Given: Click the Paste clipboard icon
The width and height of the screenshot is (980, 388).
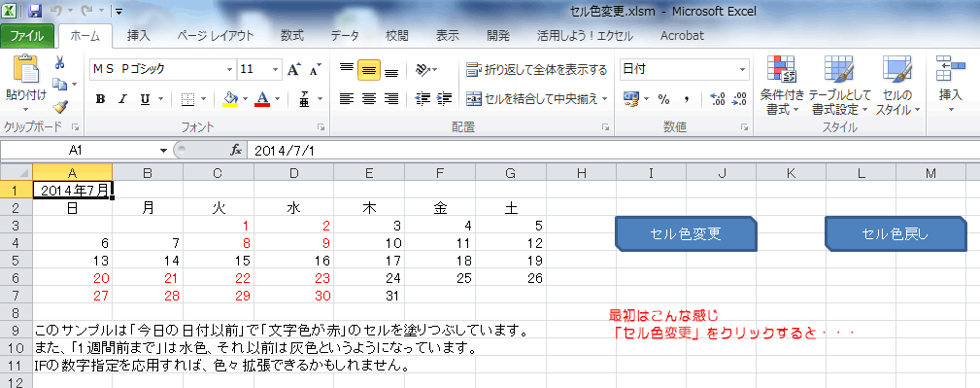Looking at the screenshot, I should 25,69.
